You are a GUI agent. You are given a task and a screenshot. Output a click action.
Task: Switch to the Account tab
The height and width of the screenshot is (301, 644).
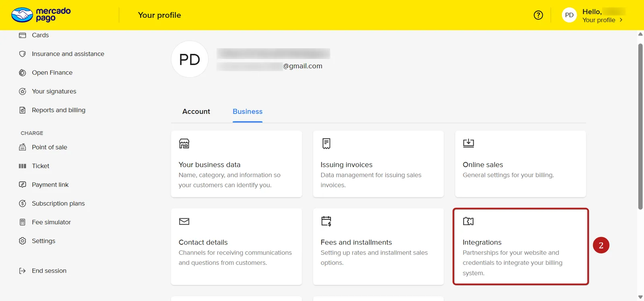click(196, 111)
